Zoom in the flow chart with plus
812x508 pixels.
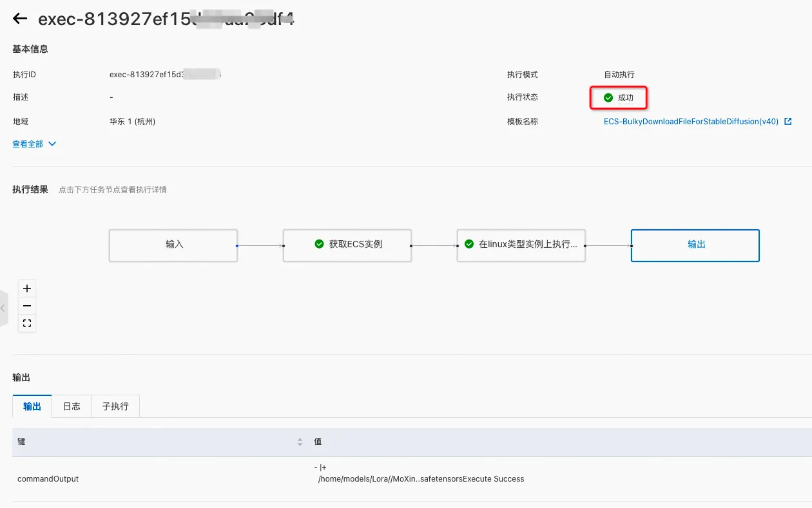[x=27, y=288]
